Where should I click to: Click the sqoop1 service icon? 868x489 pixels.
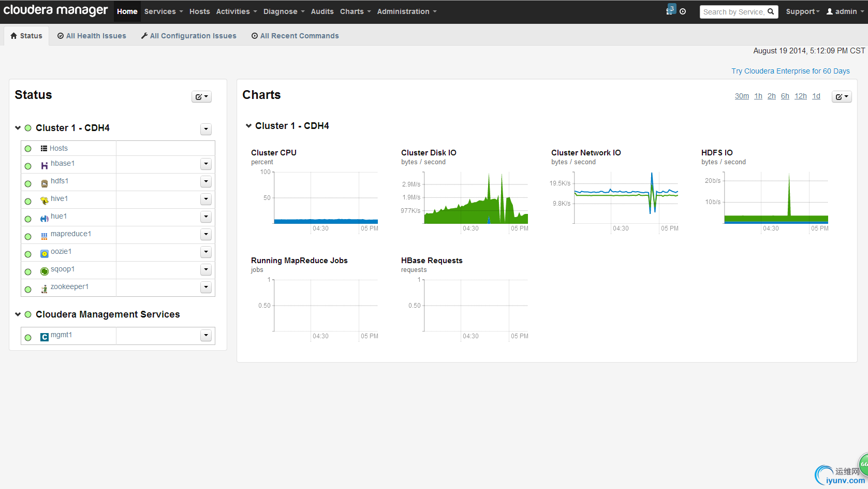coord(44,271)
